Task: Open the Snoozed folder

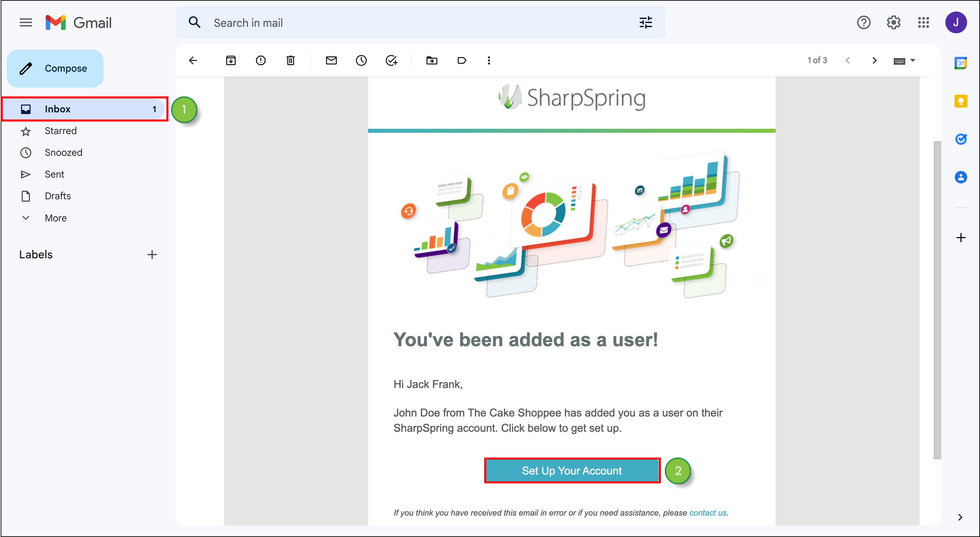Action: point(63,152)
